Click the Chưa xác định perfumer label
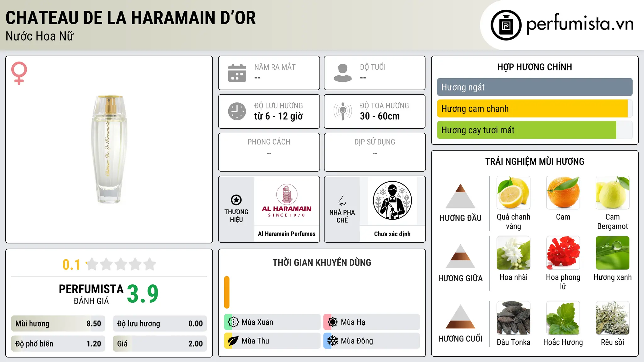The height and width of the screenshot is (362, 644). 392,234
